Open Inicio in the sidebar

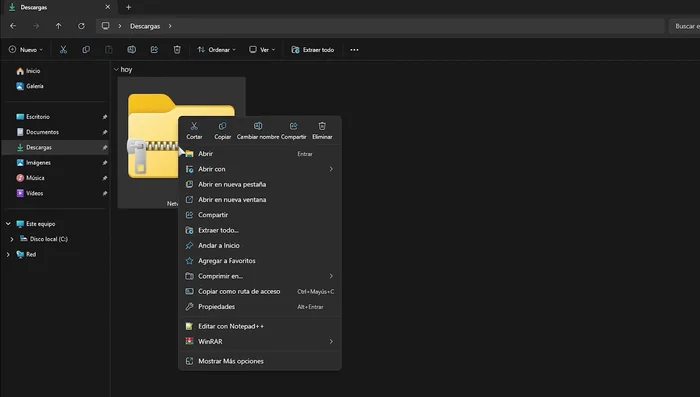click(28, 71)
